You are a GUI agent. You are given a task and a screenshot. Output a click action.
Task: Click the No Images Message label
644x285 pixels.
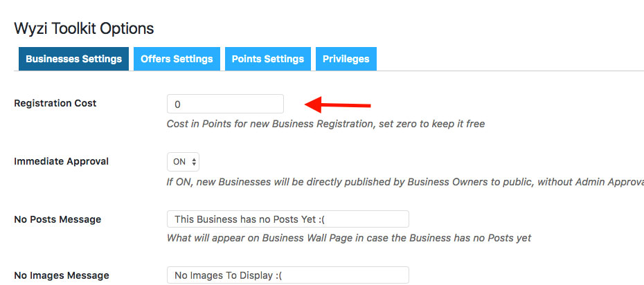(62, 275)
